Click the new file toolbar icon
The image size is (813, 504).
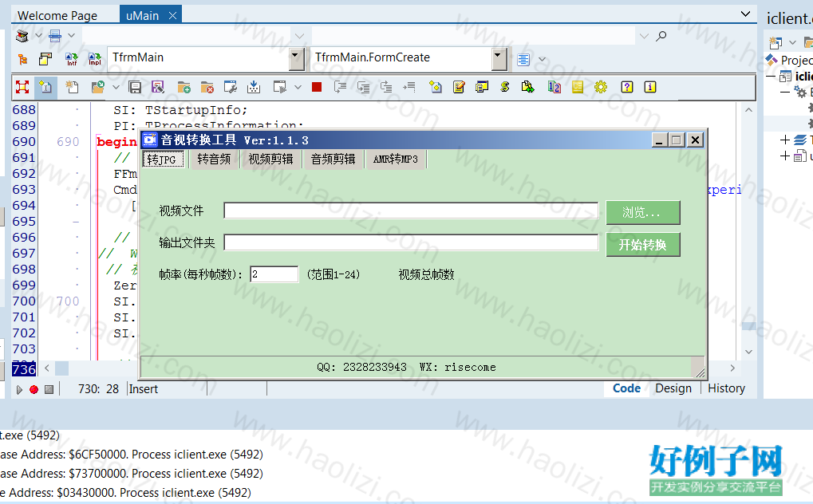pos(72,87)
